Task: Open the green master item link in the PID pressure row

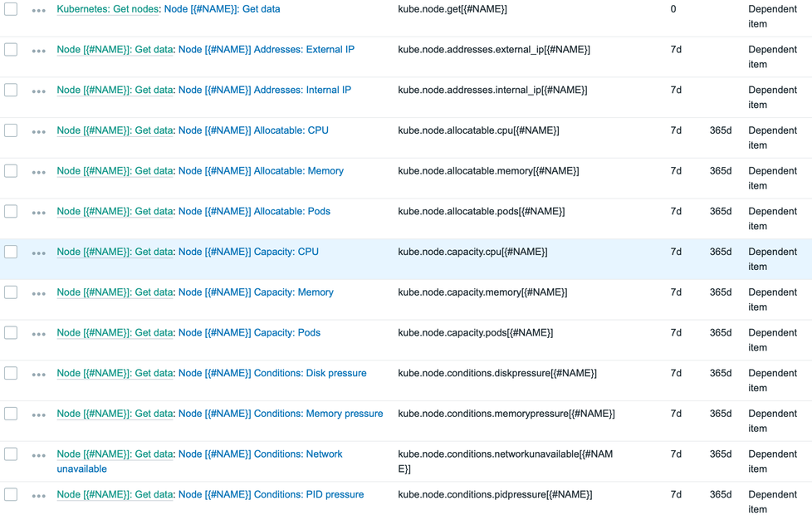Action: point(115,494)
